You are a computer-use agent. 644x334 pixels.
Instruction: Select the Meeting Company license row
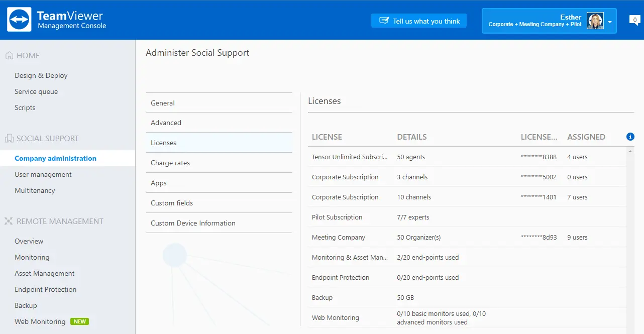point(467,237)
